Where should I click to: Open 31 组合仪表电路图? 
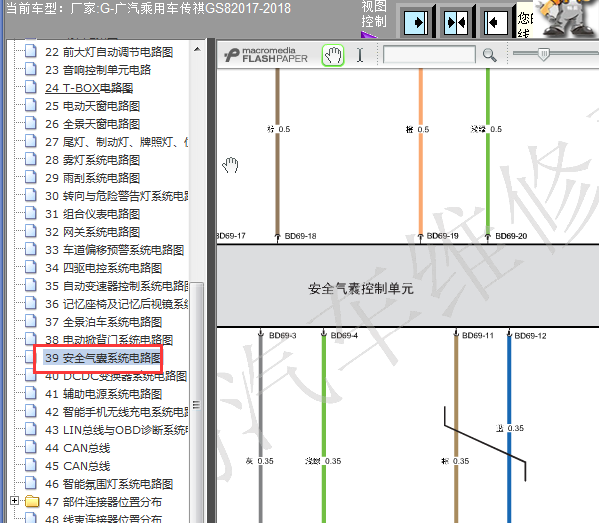pos(92,214)
